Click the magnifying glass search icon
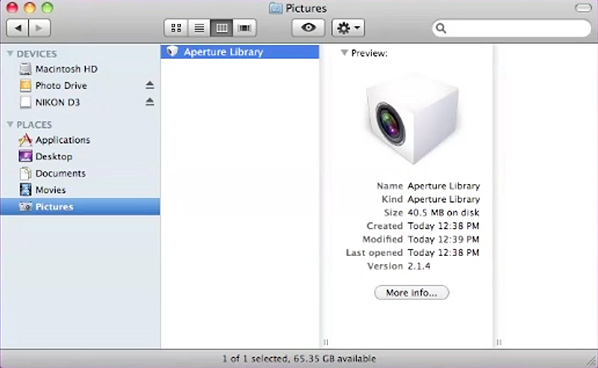This screenshot has height=368, width=598. coord(441,28)
